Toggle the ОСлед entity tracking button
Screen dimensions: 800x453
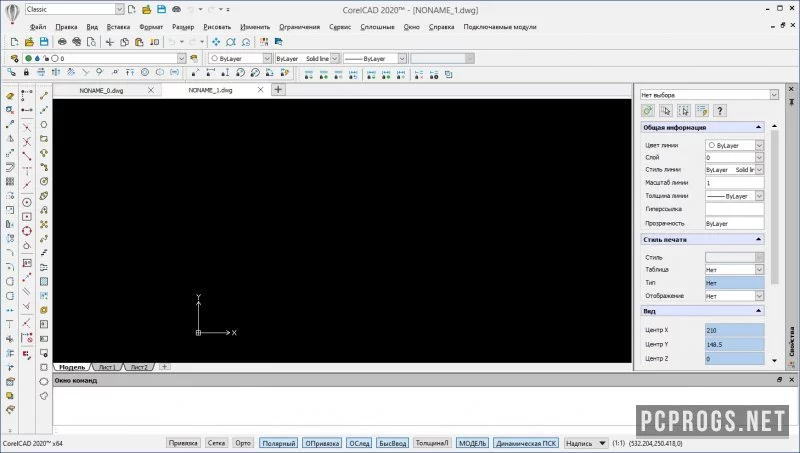(359, 443)
